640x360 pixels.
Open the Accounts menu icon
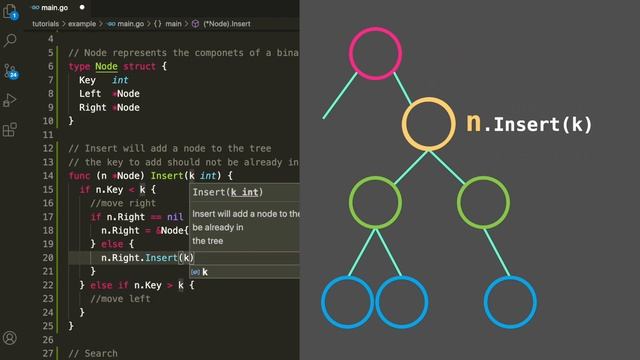tap(10, 338)
